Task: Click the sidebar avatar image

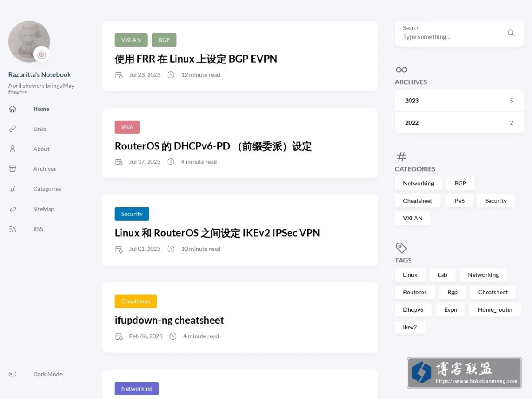Action: 29,41
